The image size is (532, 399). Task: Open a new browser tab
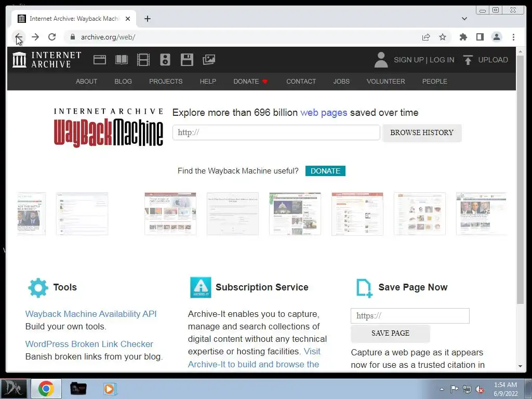pos(147,19)
